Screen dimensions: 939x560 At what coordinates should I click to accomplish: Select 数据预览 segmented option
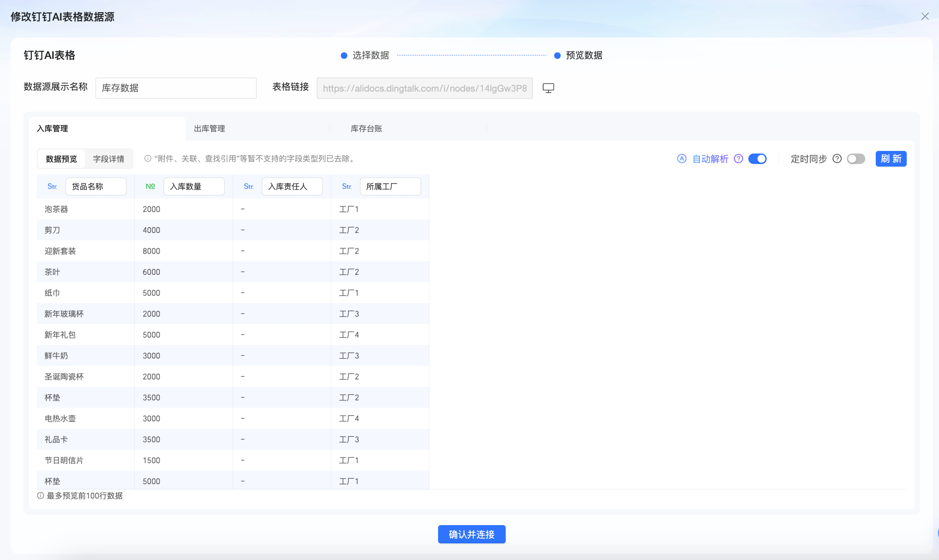tap(62, 159)
